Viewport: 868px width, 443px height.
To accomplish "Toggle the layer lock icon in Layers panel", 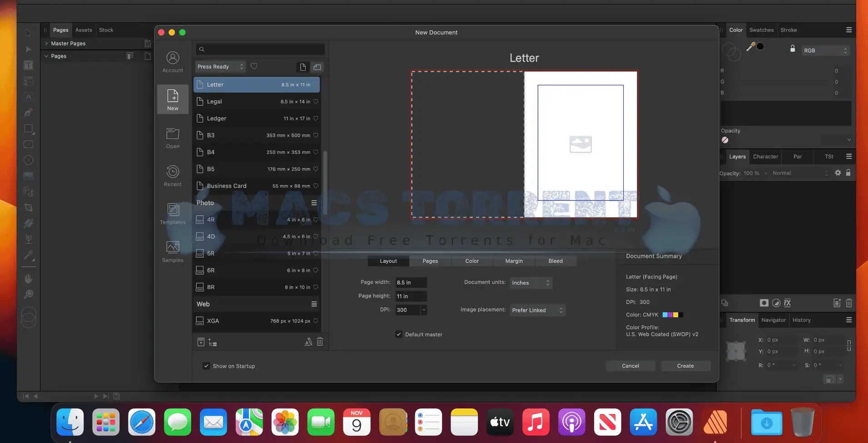I will click(848, 172).
